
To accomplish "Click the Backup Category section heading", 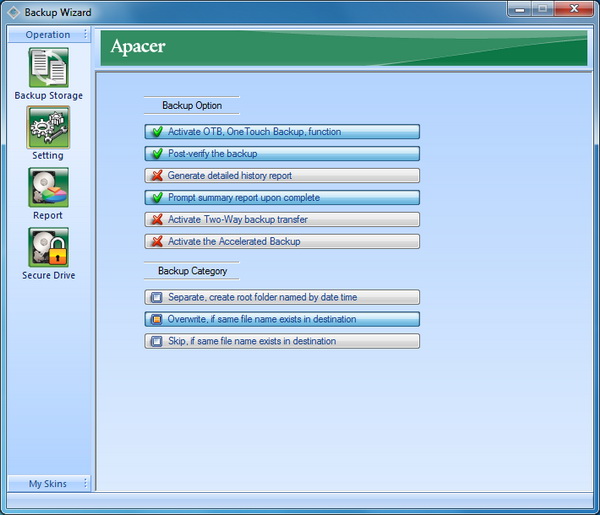I will click(192, 271).
